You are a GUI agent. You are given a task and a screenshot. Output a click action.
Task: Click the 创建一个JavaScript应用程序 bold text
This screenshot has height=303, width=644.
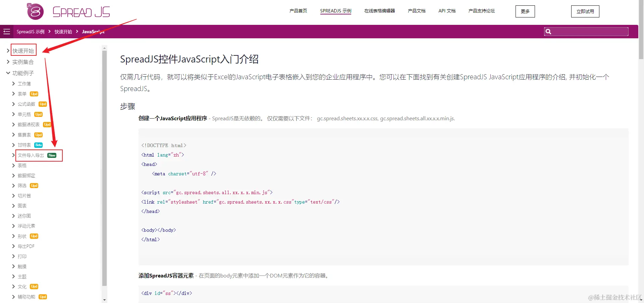point(173,118)
